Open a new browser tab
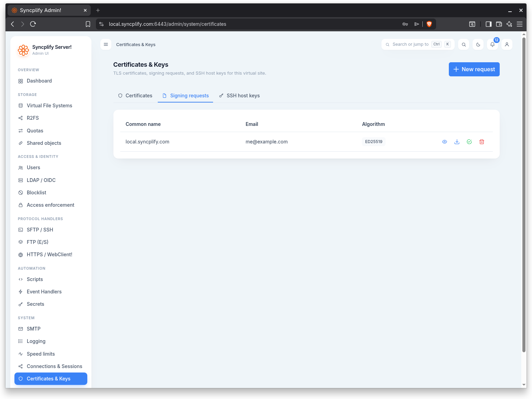Image resolution: width=532 pixels, height=399 pixels. click(98, 10)
